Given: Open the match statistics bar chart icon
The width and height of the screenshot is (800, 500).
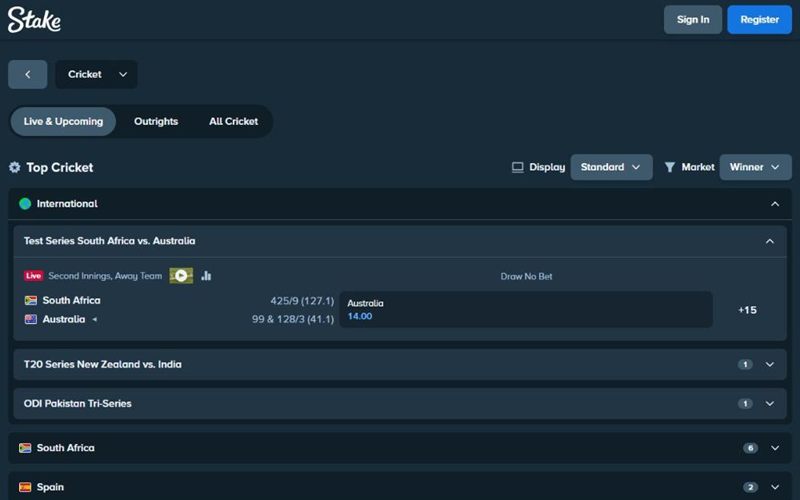Looking at the screenshot, I should click(x=206, y=276).
